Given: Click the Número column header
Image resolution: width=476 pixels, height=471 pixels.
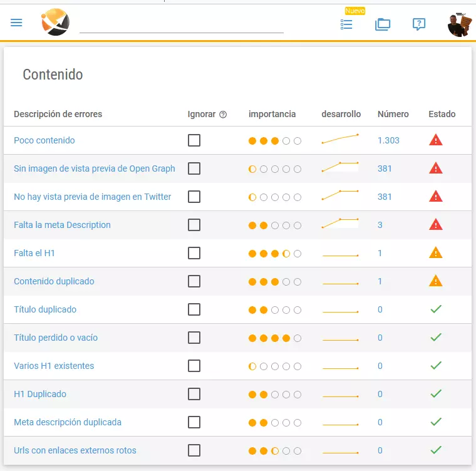Looking at the screenshot, I should point(393,114).
